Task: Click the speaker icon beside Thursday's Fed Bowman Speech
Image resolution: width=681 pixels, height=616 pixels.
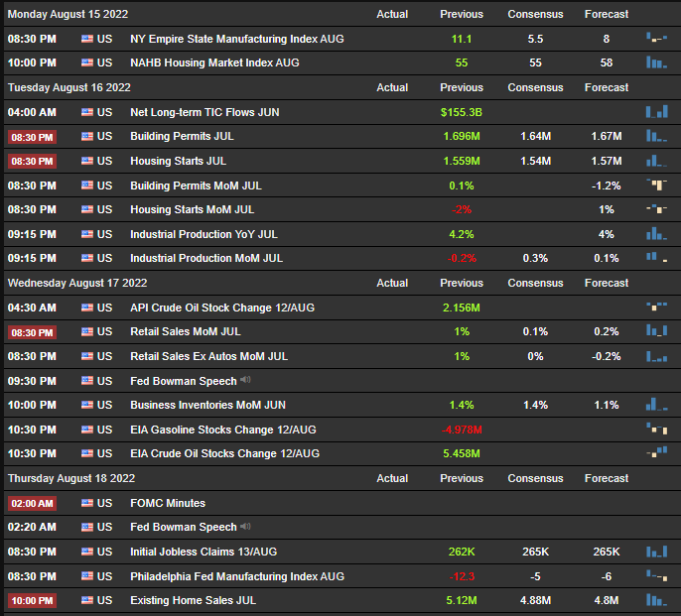Action: pos(246,526)
